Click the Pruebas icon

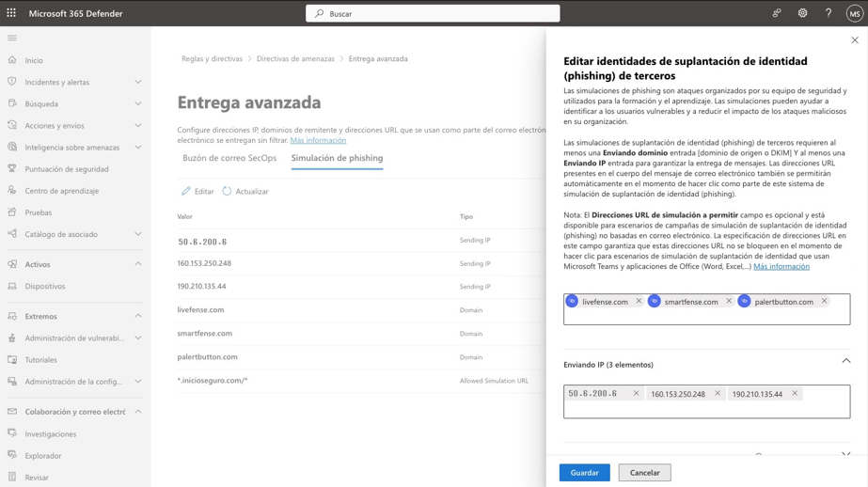click(12, 212)
